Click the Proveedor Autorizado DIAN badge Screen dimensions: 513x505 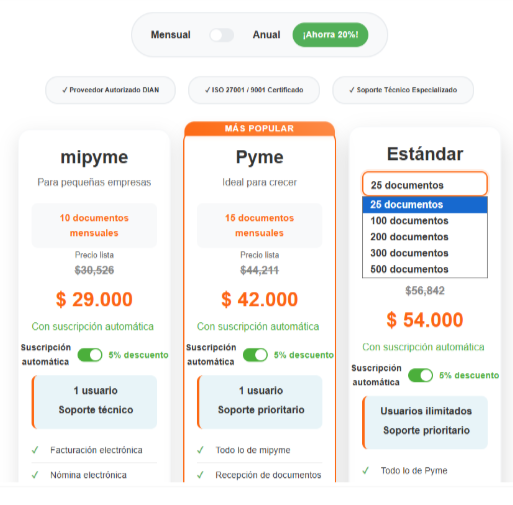click(x=110, y=90)
